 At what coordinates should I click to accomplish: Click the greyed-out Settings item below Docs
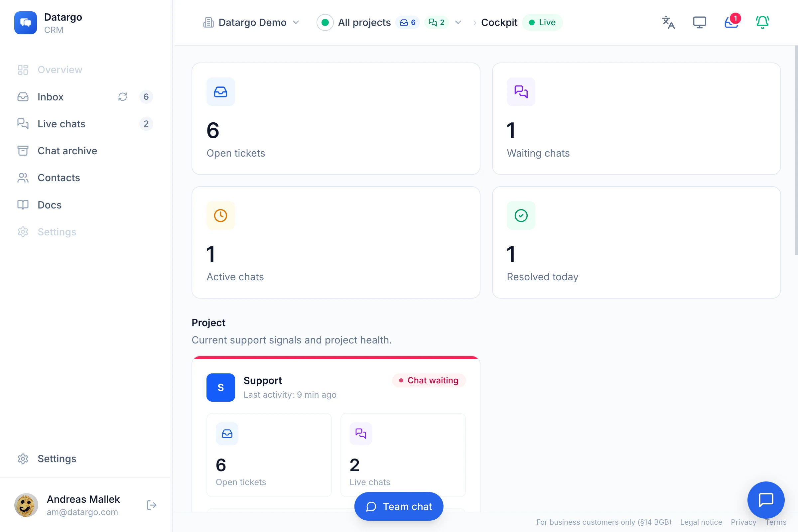coord(85,232)
